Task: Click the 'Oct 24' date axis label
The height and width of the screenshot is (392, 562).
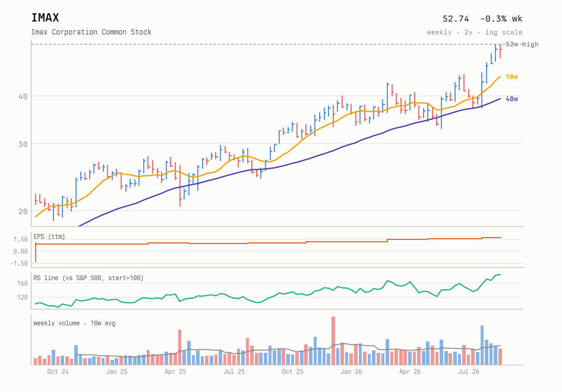Action: (58, 372)
